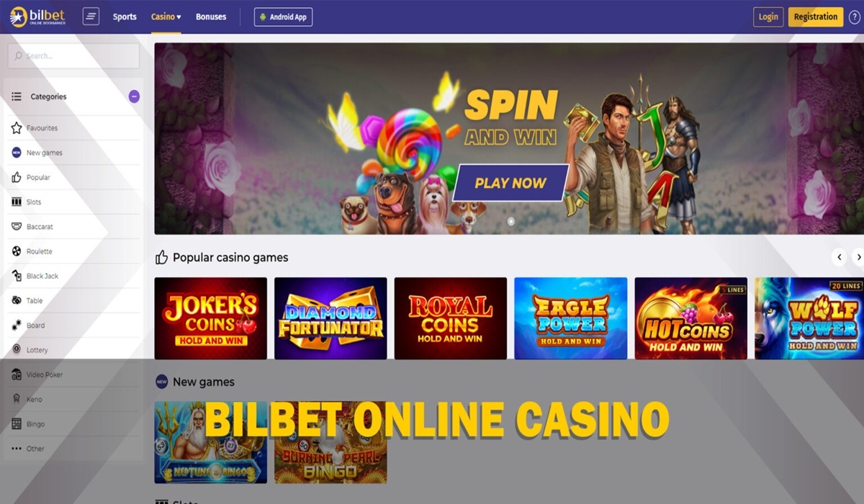This screenshot has width=864, height=504.
Task: Show next popular casino games
Action: coord(858,257)
